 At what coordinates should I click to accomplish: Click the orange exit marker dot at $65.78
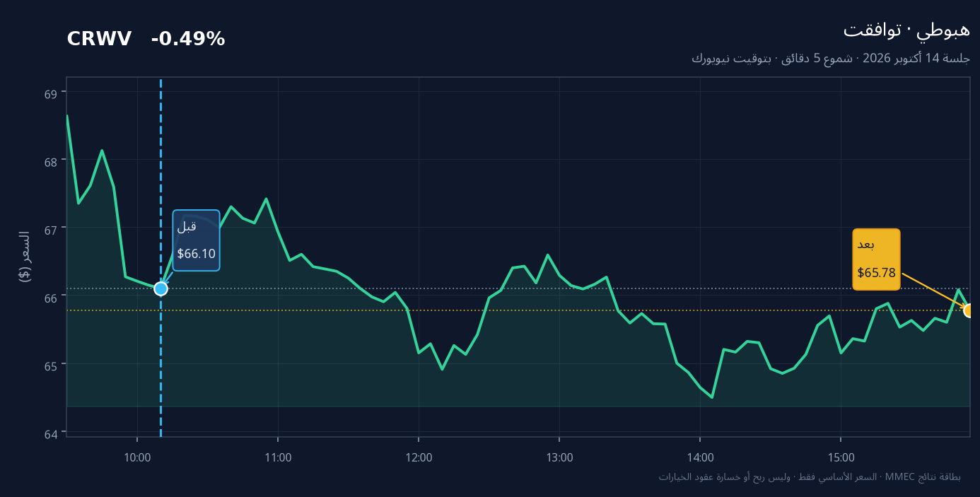click(969, 310)
